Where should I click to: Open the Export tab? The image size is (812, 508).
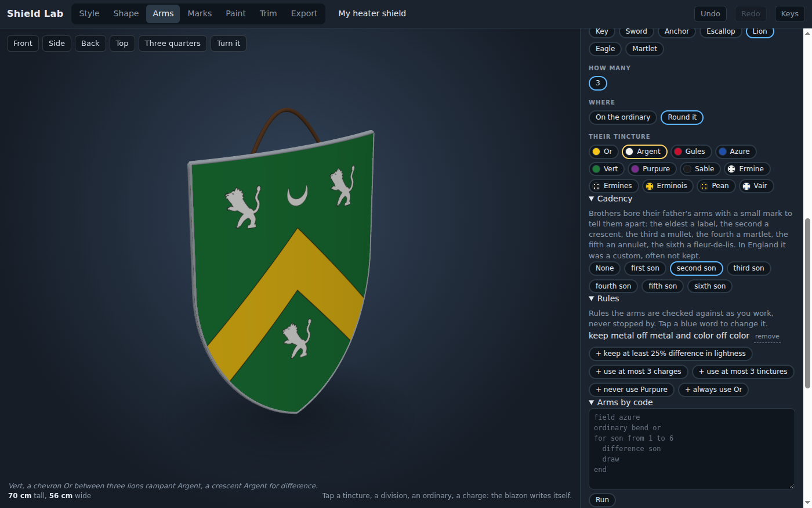tap(304, 13)
